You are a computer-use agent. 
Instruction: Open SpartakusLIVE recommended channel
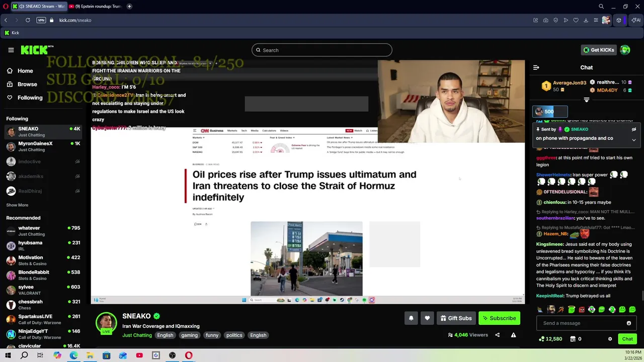pyautogui.click(x=43, y=319)
